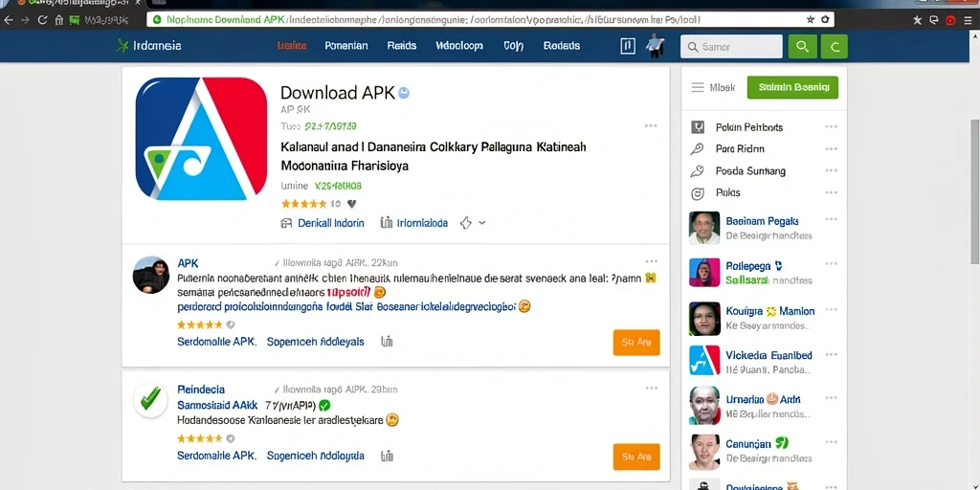
Task: Select the Ponenian tab in navigation bar
Action: tap(346, 46)
